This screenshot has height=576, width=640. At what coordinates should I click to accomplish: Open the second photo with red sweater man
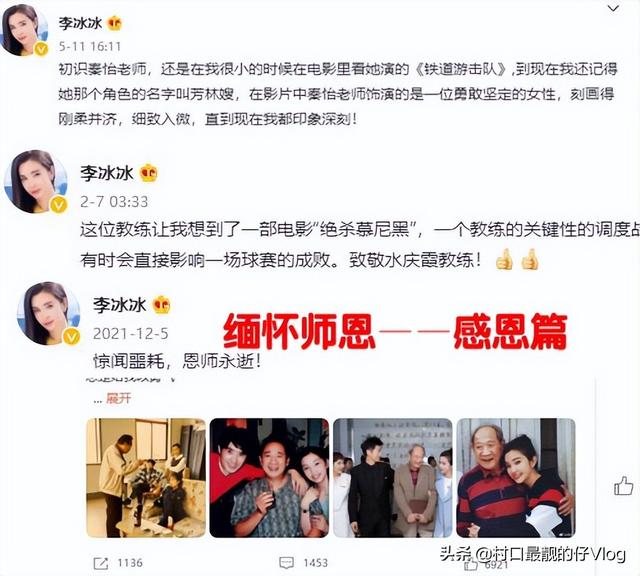[x=269, y=478]
